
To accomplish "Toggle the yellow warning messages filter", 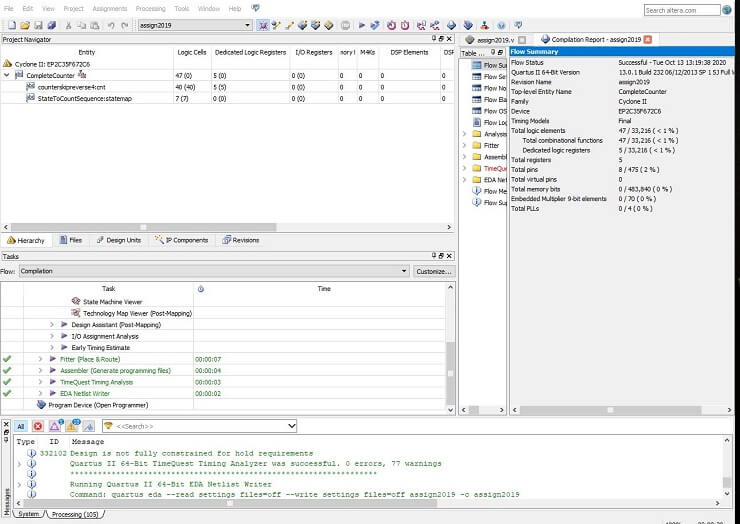I will click(72, 426).
